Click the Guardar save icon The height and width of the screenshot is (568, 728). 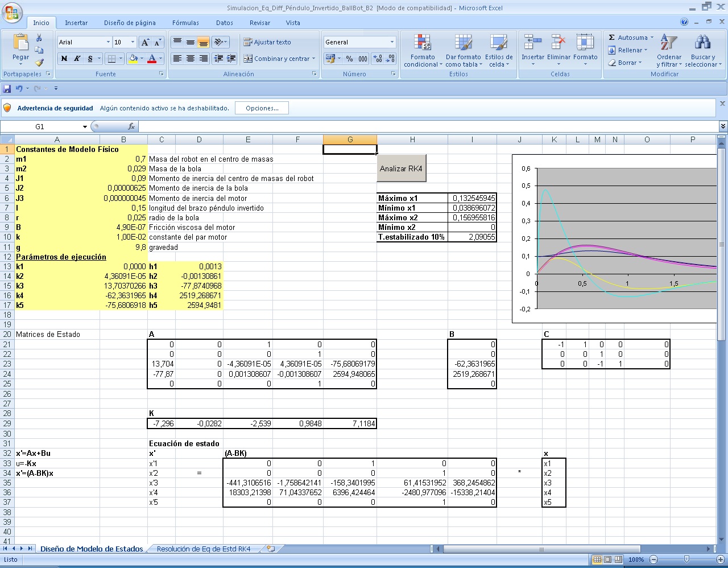click(6, 88)
